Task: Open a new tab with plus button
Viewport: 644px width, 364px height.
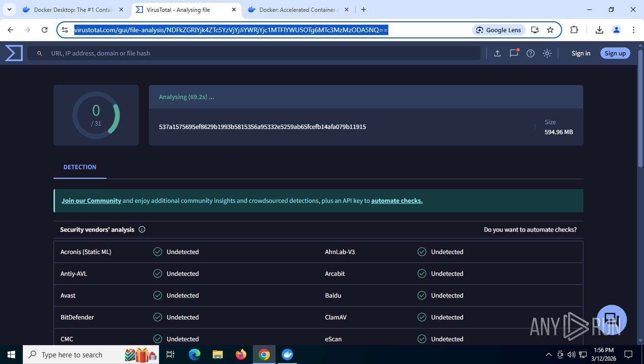Action: pyautogui.click(x=363, y=9)
